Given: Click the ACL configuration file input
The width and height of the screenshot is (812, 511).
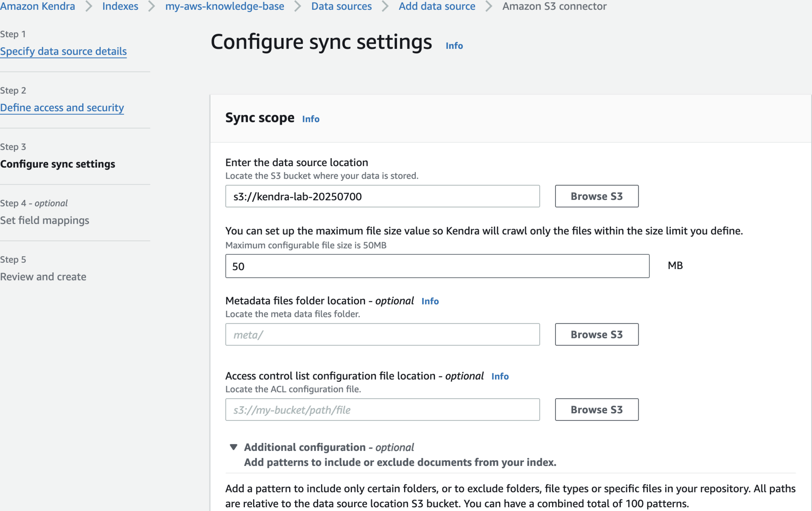Looking at the screenshot, I should 382,410.
